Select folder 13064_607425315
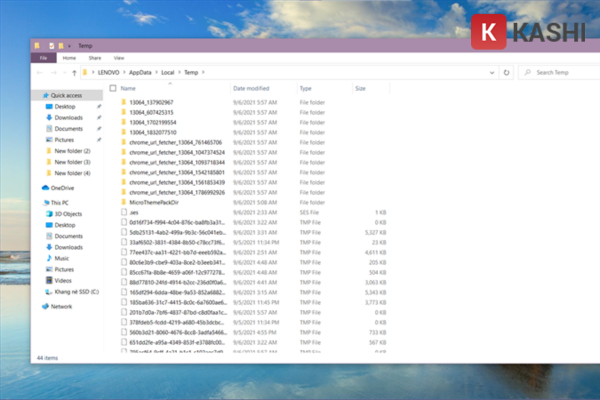 pos(151,112)
